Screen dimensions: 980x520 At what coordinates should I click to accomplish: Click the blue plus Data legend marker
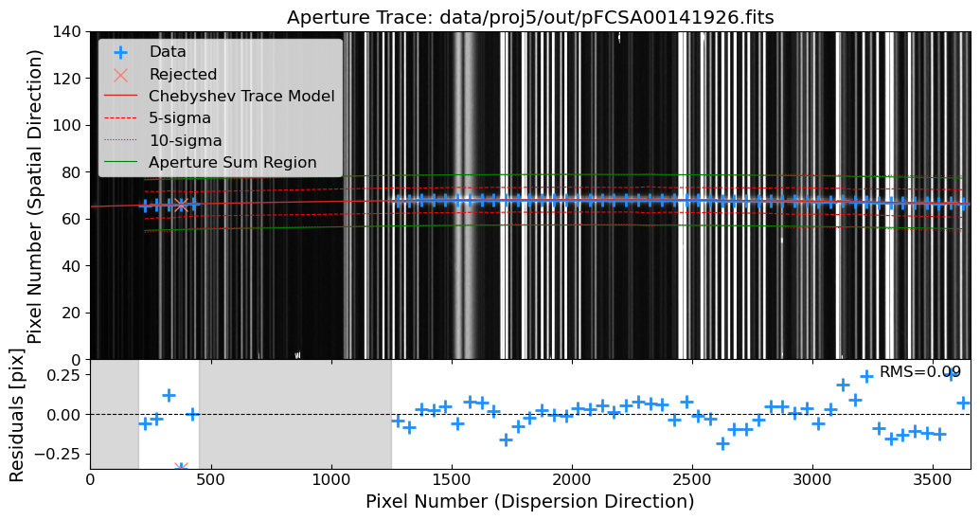click(x=120, y=52)
